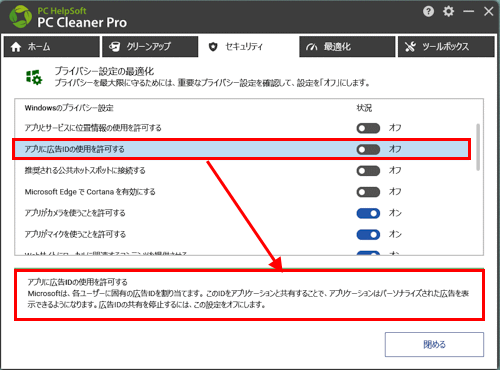The image size is (500, 370).
Task: Click the Windowsのプライバシー設定 column header
Action: point(69,108)
